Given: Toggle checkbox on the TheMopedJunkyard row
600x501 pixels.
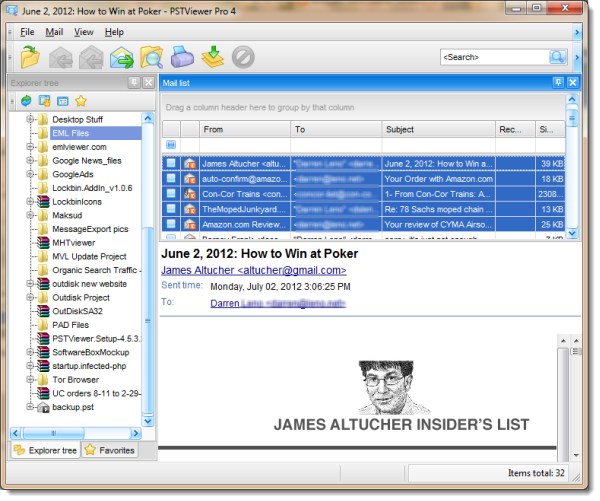Looking at the screenshot, I should point(171,209).
